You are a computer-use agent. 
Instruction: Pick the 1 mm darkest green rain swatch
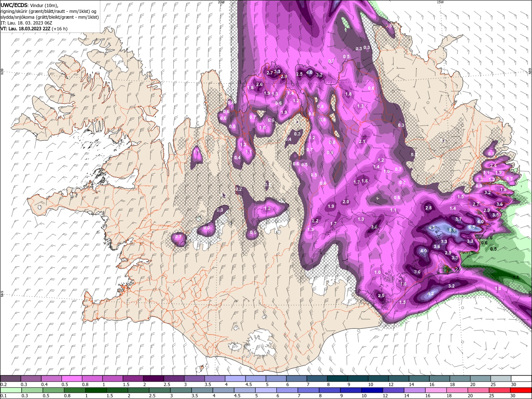click(96, 390)
